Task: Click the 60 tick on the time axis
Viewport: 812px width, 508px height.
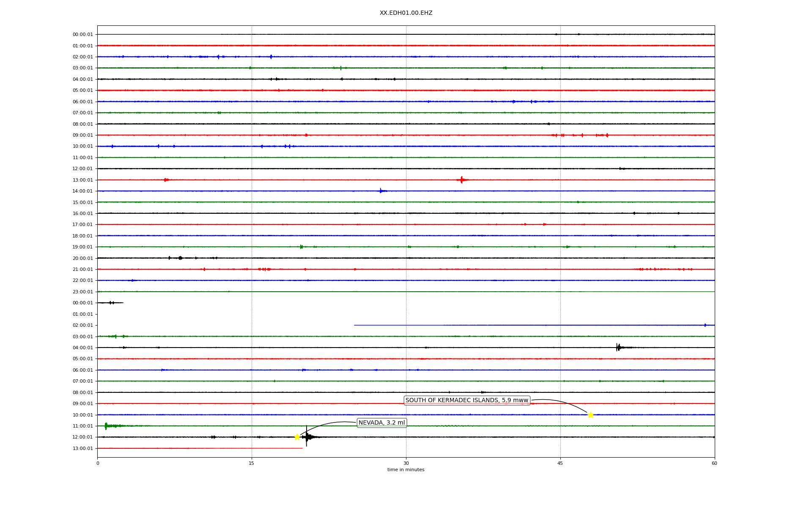Action: tap(714, 463)
